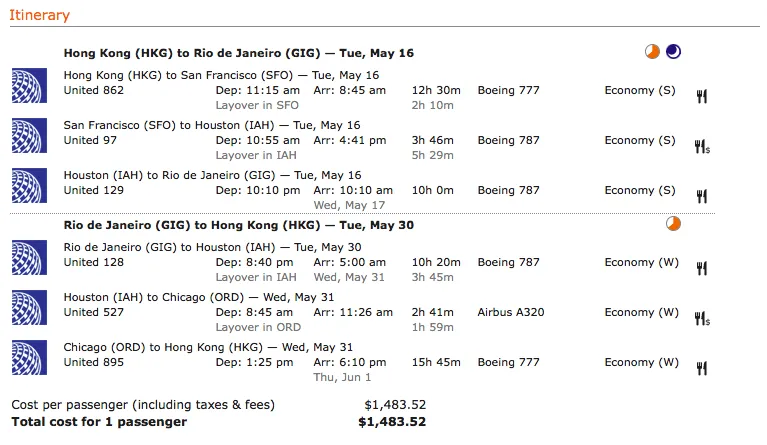Screen dimensions: 767x445
Task: Click the meal icon for United 862
Action: [702, 96]
